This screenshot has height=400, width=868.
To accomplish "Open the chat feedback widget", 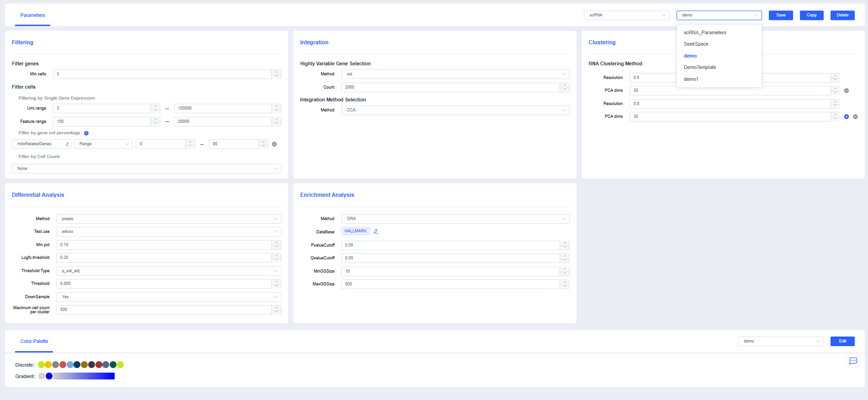I will click(853, 361).
